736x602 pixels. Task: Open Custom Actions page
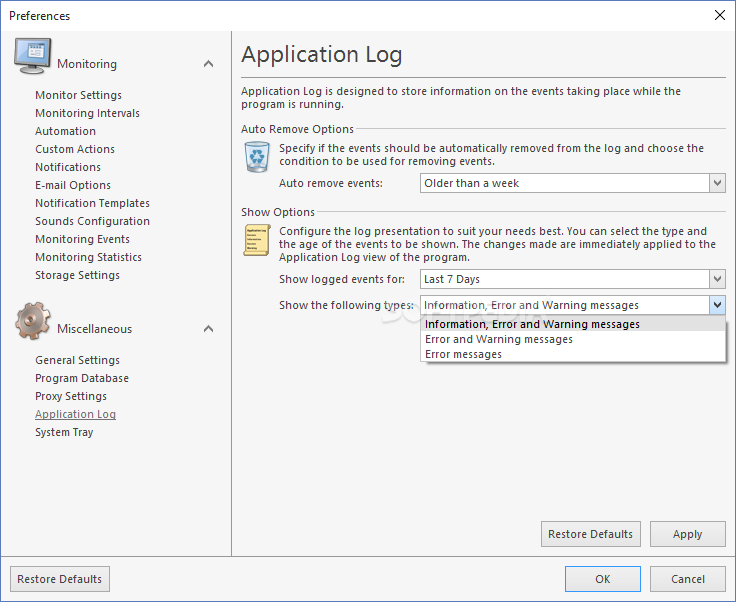[x=75, y=149]
